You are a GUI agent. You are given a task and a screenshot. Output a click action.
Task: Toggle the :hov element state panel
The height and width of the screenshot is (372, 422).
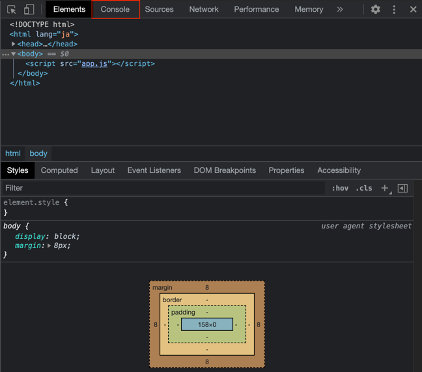point(340,188)
